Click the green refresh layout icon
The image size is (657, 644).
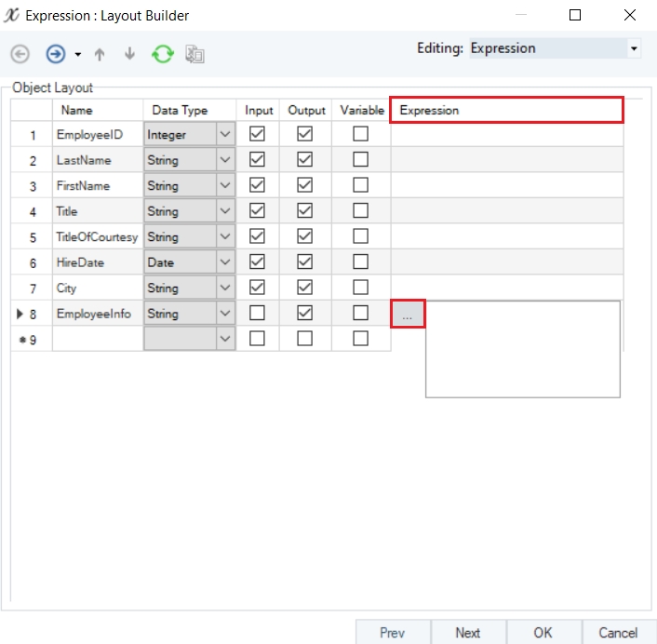click(x=163, y=54)
